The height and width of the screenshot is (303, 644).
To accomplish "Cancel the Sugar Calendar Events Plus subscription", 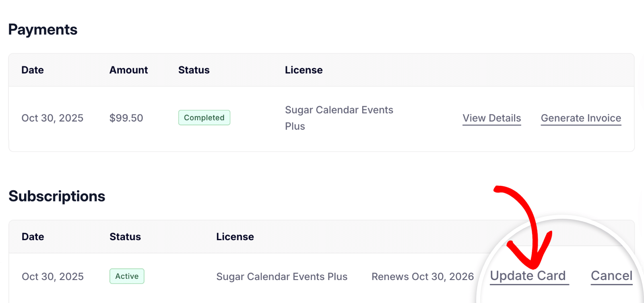I will 611,276.
